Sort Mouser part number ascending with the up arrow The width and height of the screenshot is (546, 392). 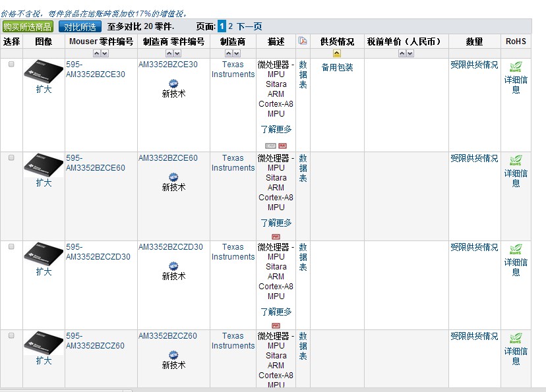pos(97,53)
